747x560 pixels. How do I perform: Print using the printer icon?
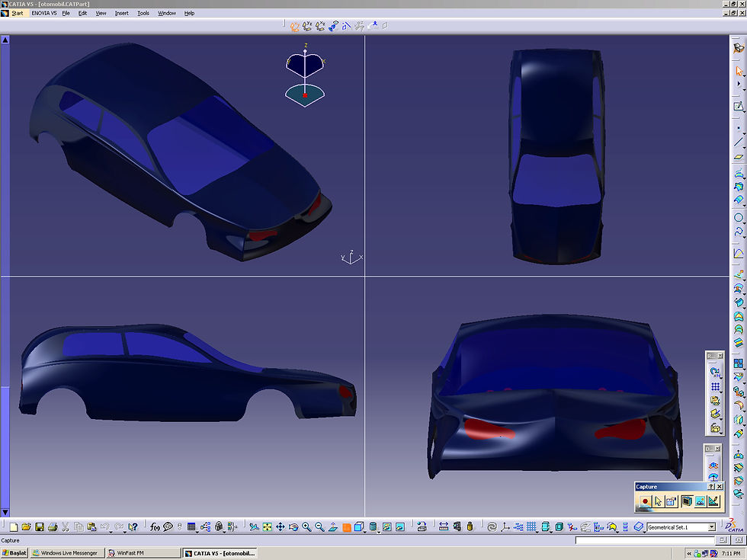(x=53, y=526)
